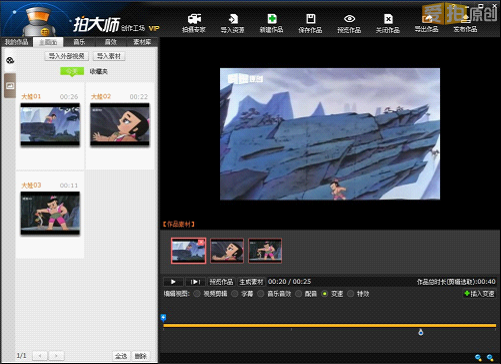Click 插入变速 button
Image resolution: width=501 pixels, height=364 pixels.
pos(479,294)
